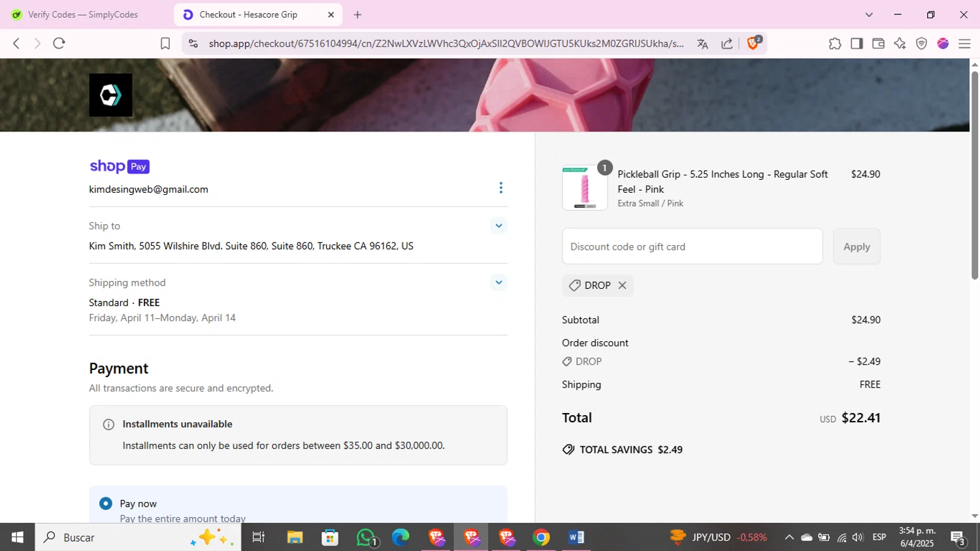The width and height of the screenshot is (980, 551).
Task: Open a new browser tab
Action: (357, 14)
